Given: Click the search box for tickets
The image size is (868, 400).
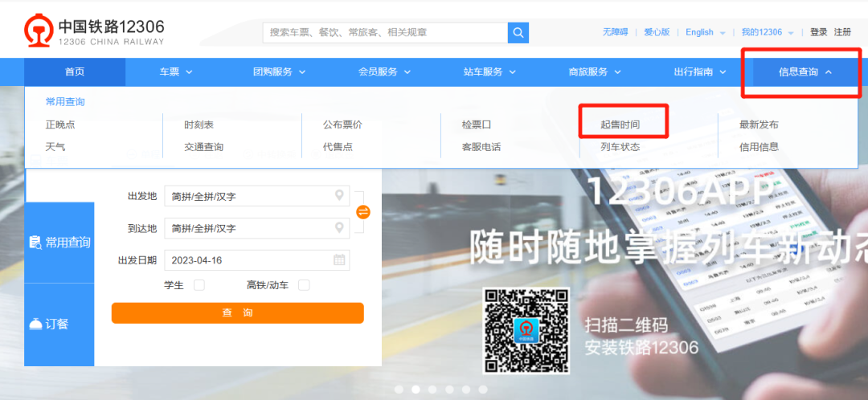Looking at the screenshot, I should coord(385,32).
